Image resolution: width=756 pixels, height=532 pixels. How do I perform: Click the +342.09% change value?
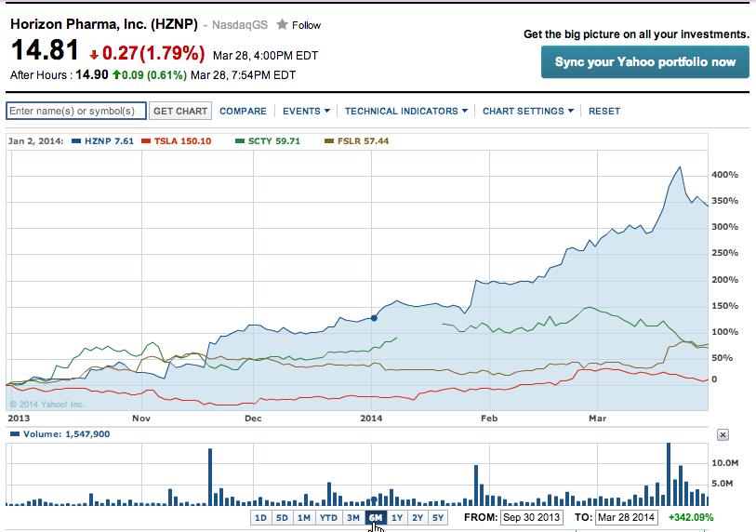[691, 517]
